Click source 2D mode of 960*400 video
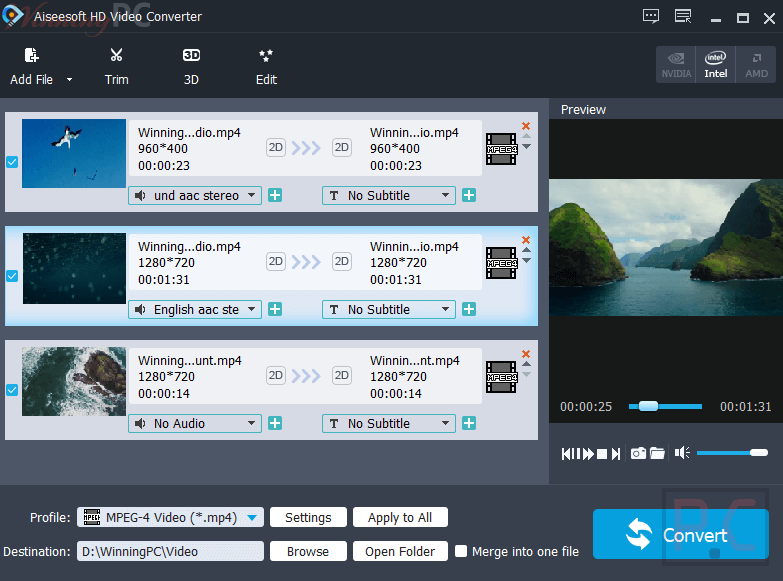Image resolution: width=783 pixels, height=581 pixels. (x=276, y=147)
